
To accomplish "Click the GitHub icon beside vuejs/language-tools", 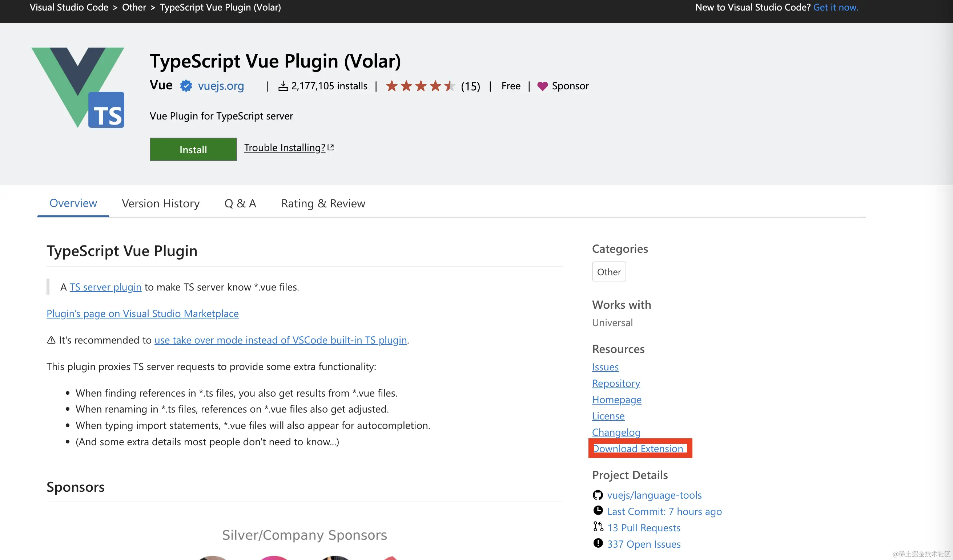I will [598, 495].
